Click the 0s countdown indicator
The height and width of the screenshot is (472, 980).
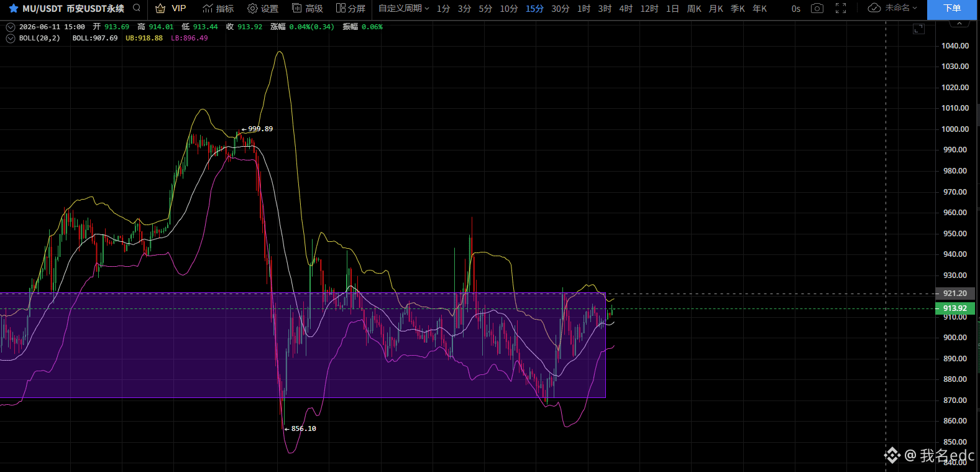796,9
